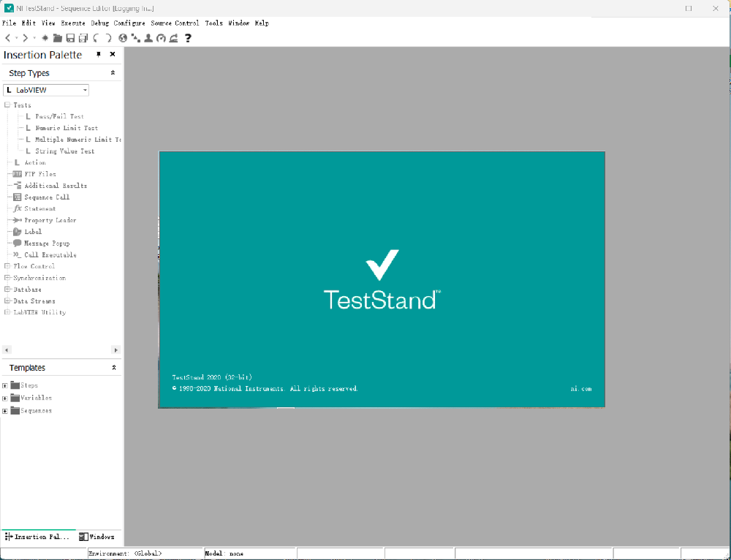Redo with the clockwise arrow icon
Screen dimensions: 731x560
108,38
